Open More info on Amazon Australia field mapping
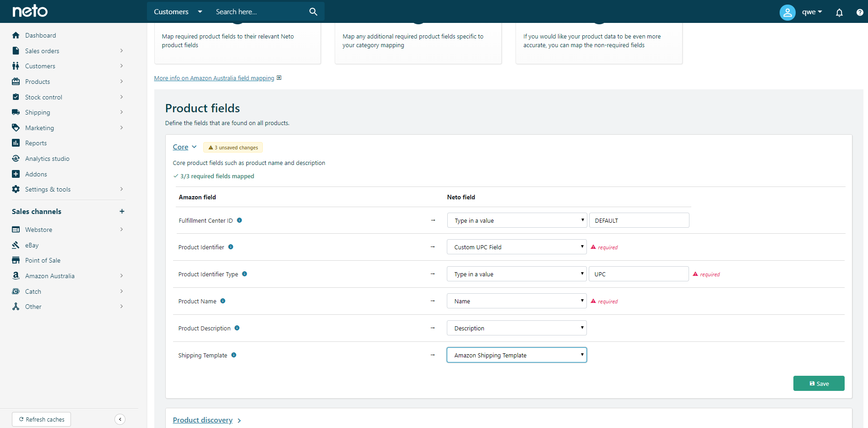Image resolution: width=868 pixels, height=428 pixels. [x=214, y=78]
